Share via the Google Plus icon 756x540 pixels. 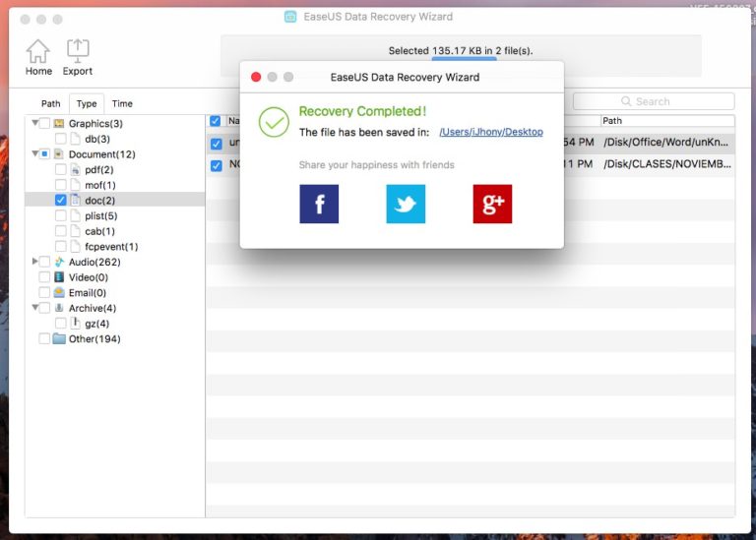coord(492,204)
